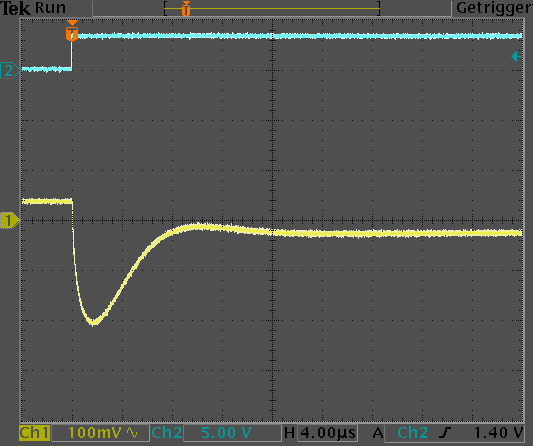The width and height of the screenshot is (533, 446).
Task: Select the Ch1 yellow channel label
Action: point(34,433)
